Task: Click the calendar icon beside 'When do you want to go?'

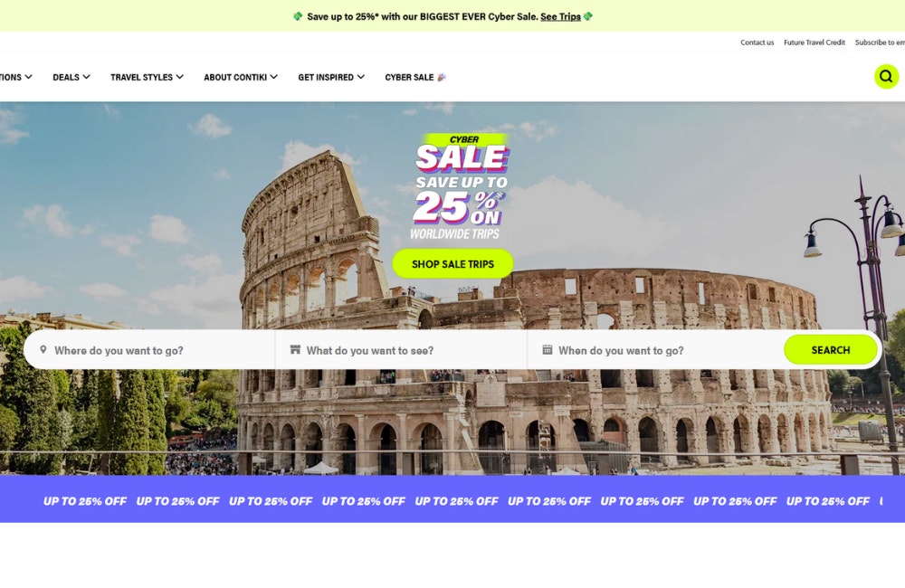Action: 548,350
